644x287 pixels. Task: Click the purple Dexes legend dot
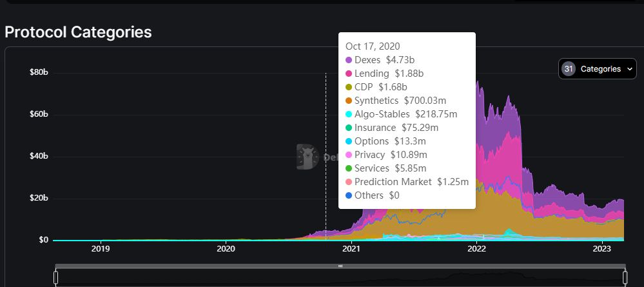(349, 60)
